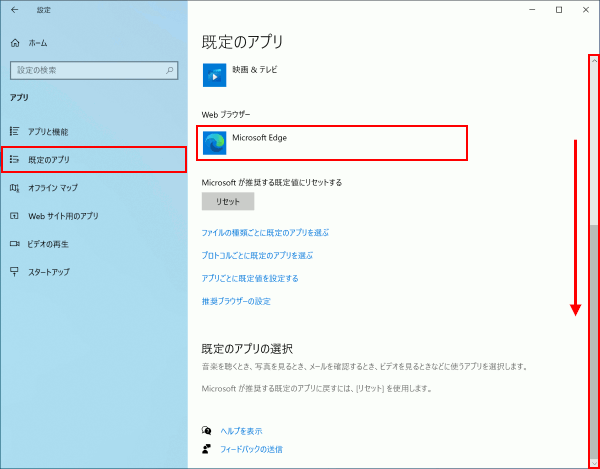Screen dimensions: 600x469
Task: Open アプリと機能 page
Action: pos(94,132)
